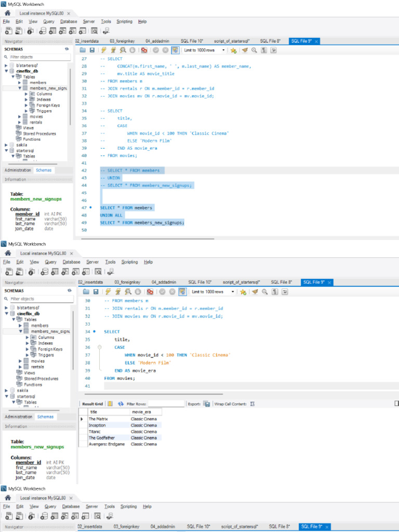Click Result Grid button in middle window
The height and width of the screenshot is (532, 399).
92,404
